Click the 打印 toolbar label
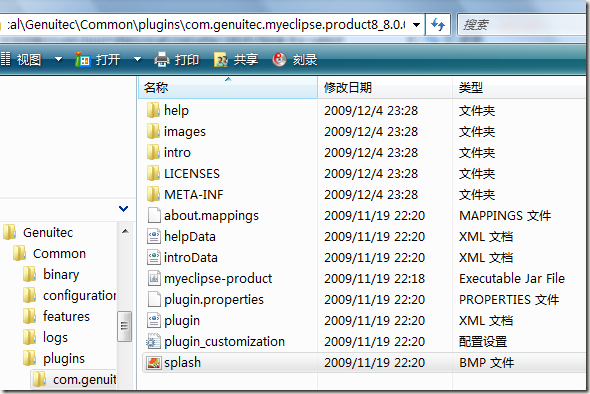Image resolution: width=590 pixels, height=394 pixels. point(187,60)
